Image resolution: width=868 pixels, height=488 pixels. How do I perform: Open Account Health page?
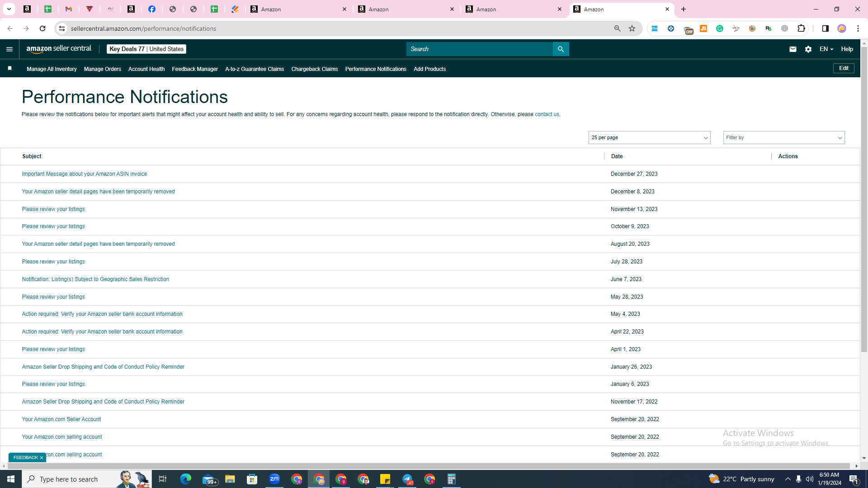click(146, 69)
